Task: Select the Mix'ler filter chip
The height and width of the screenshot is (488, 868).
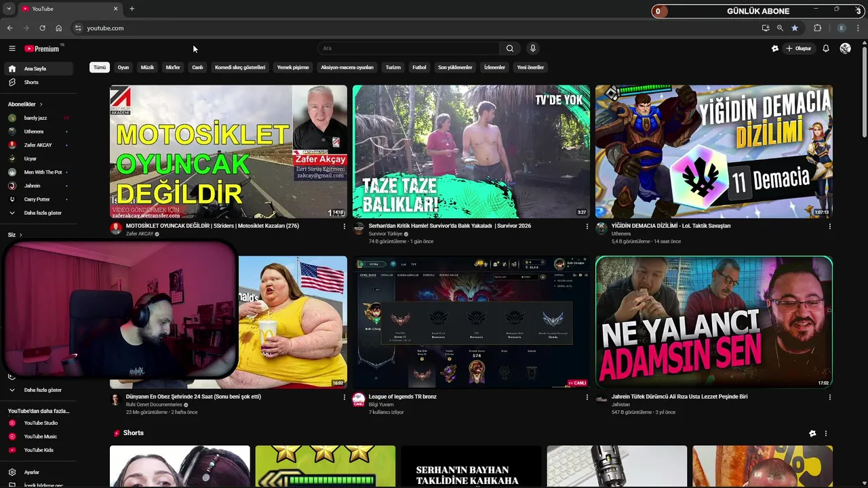Action: click(173, 67)
